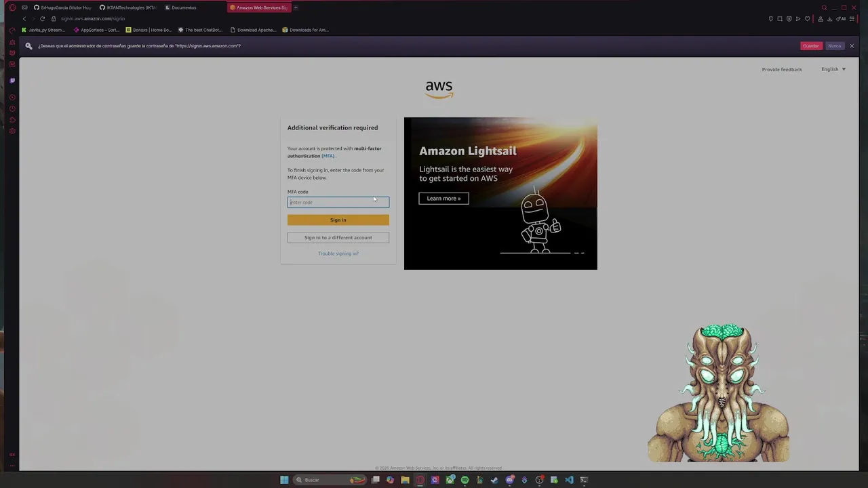Viewport: 868px width, 488px height.
Task: Click the Provide feedback link
Action: [782, 69]
